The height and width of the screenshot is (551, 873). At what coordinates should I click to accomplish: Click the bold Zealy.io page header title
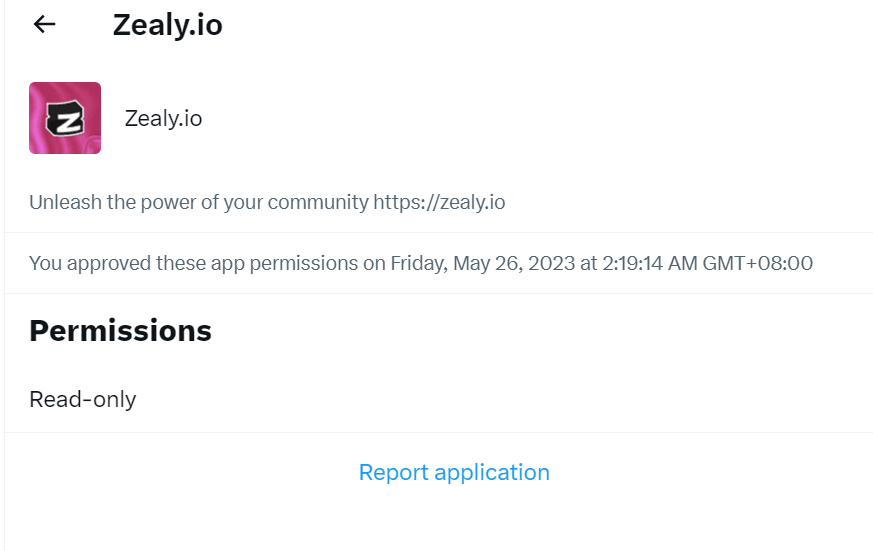(167, 25)
